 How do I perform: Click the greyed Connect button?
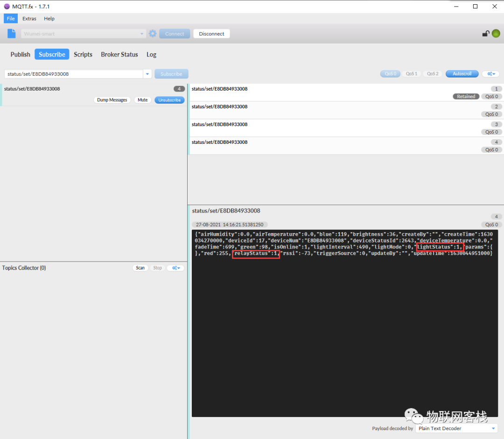click(x=175, y=34)
